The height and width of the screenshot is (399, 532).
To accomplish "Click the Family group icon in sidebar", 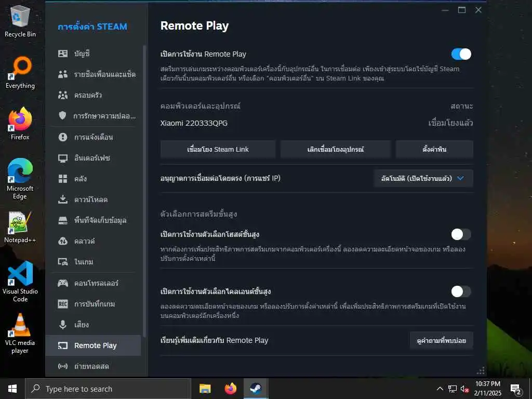I will 63,95.
